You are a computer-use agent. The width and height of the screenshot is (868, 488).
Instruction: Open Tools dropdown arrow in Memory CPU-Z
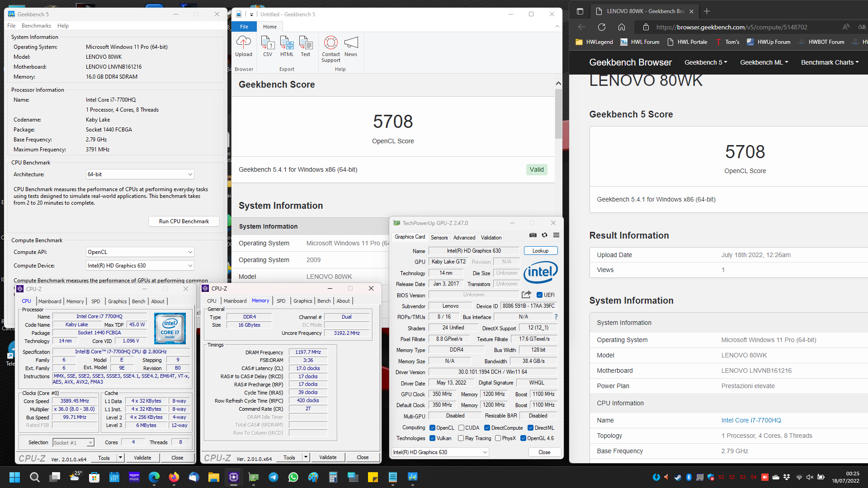click(306, 457)
